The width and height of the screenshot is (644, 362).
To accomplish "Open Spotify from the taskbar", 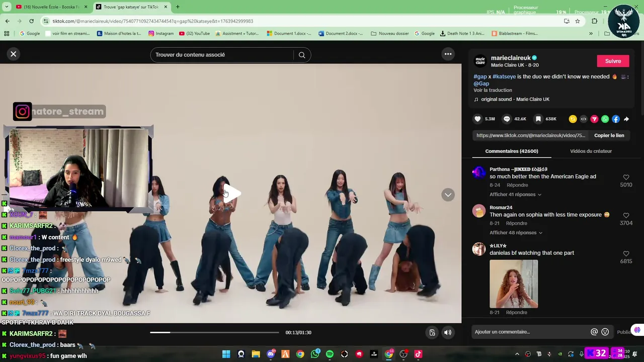I will pos(330,354).
